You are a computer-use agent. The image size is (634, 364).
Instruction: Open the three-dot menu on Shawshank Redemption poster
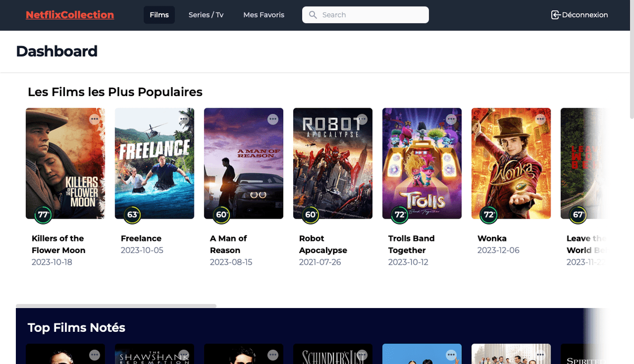[x=184, y=355]
